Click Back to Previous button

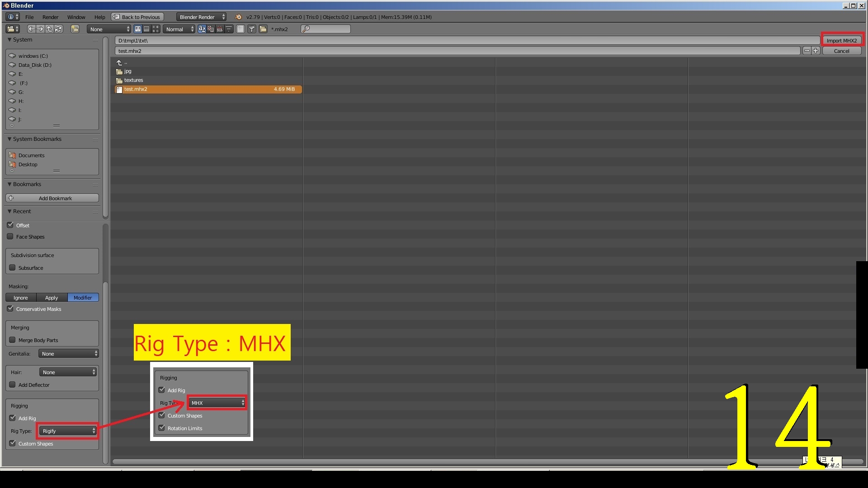137,17
